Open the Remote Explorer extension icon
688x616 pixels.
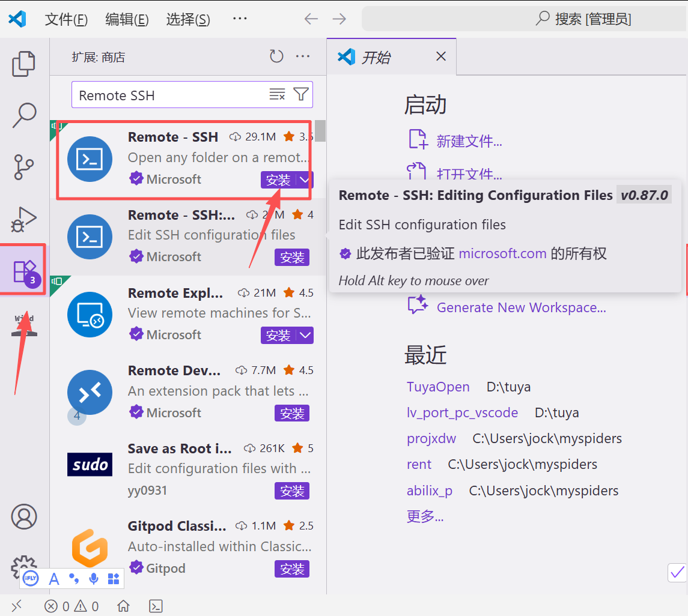pos(90,315)
